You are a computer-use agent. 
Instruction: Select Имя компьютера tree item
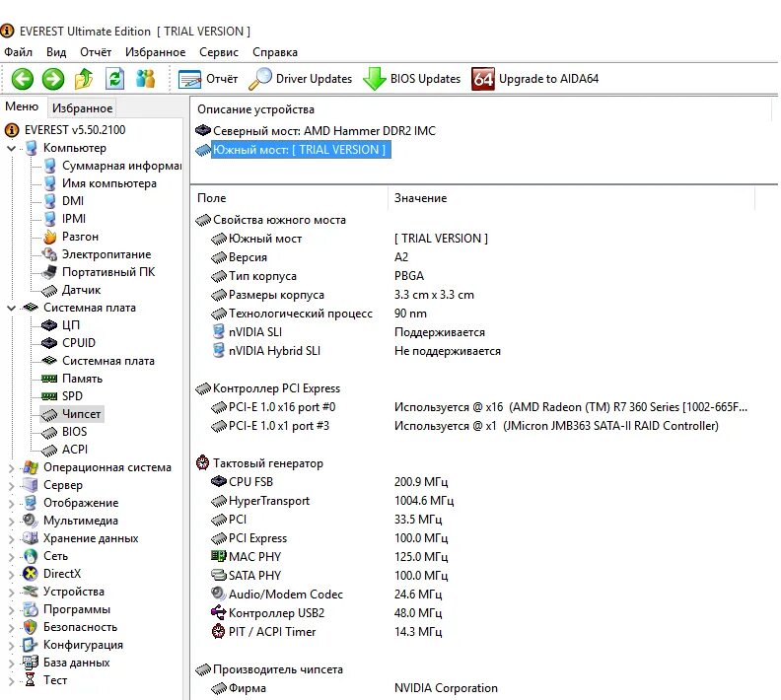109,183
